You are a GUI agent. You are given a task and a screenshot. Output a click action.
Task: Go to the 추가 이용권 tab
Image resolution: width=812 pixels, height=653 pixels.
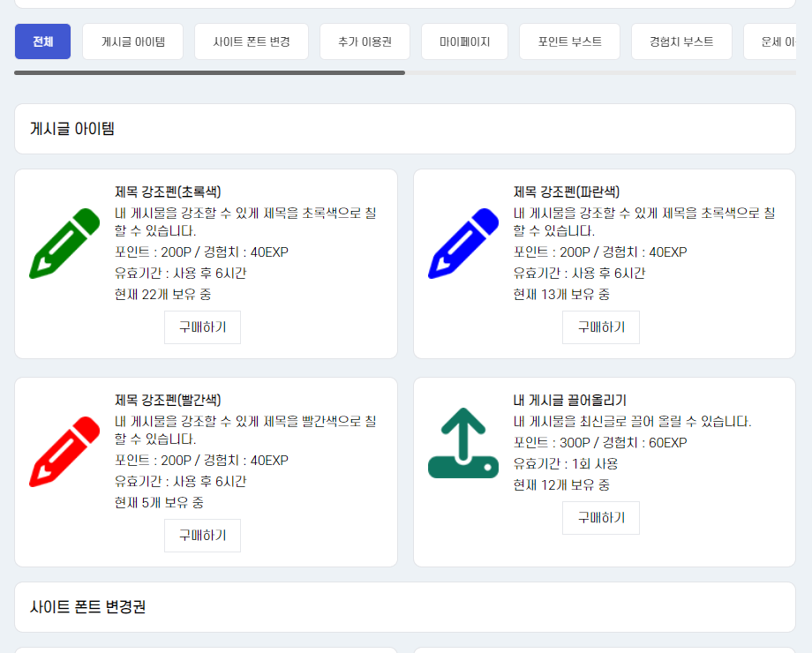[365, 41]
